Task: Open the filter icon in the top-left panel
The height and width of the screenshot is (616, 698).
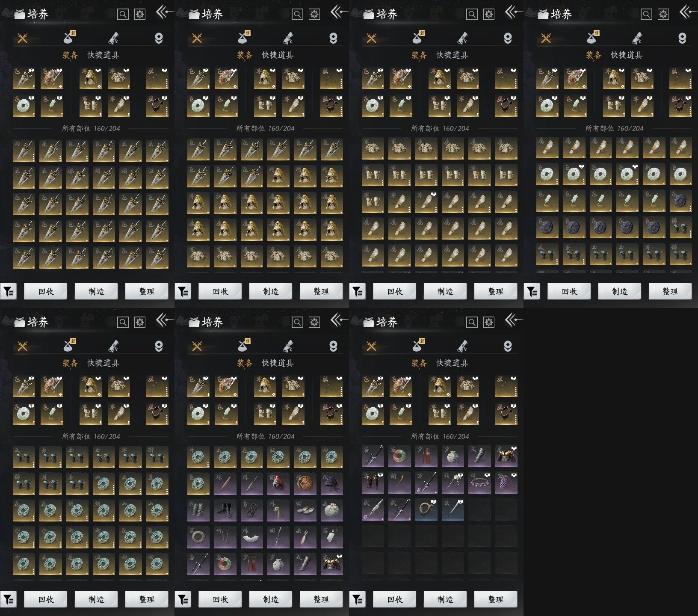Action: (x=9, y=292)
